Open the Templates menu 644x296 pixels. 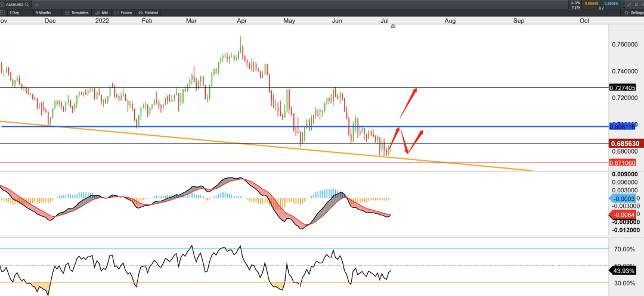click(77, 13)
